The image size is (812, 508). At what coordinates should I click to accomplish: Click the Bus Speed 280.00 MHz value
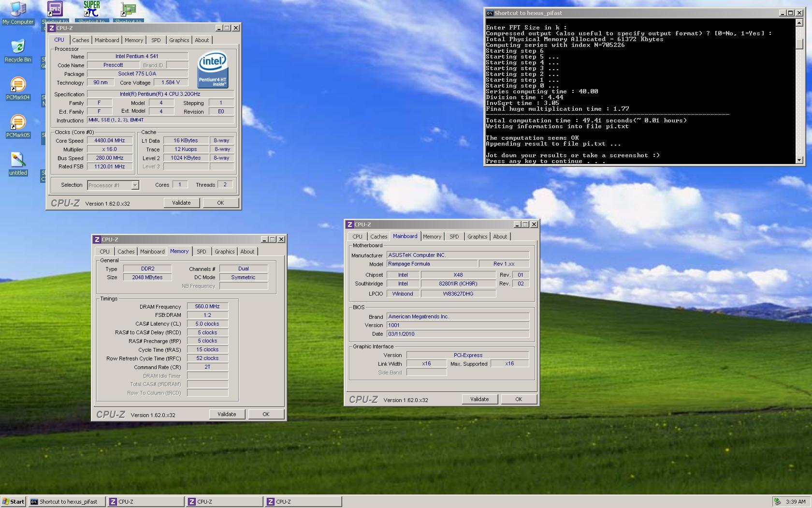(110, 158)
